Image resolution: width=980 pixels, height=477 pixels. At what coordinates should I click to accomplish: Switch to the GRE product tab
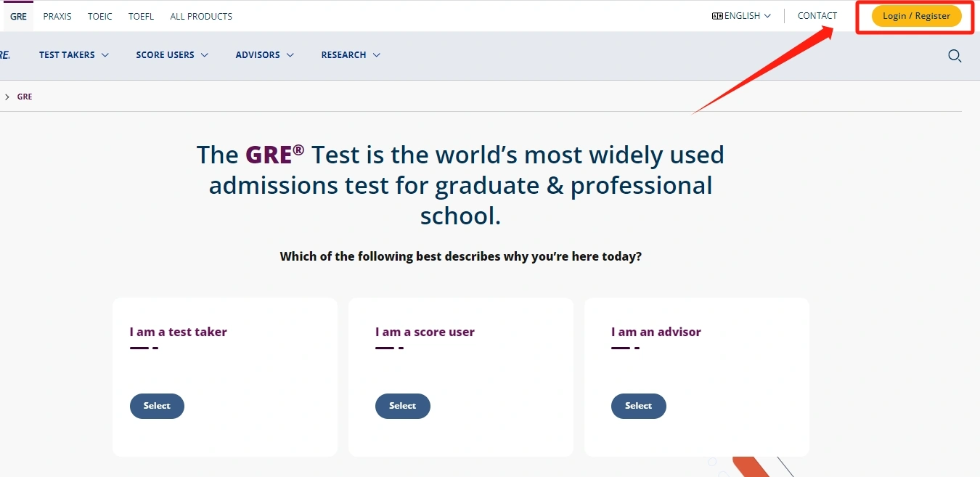point(18,16)
